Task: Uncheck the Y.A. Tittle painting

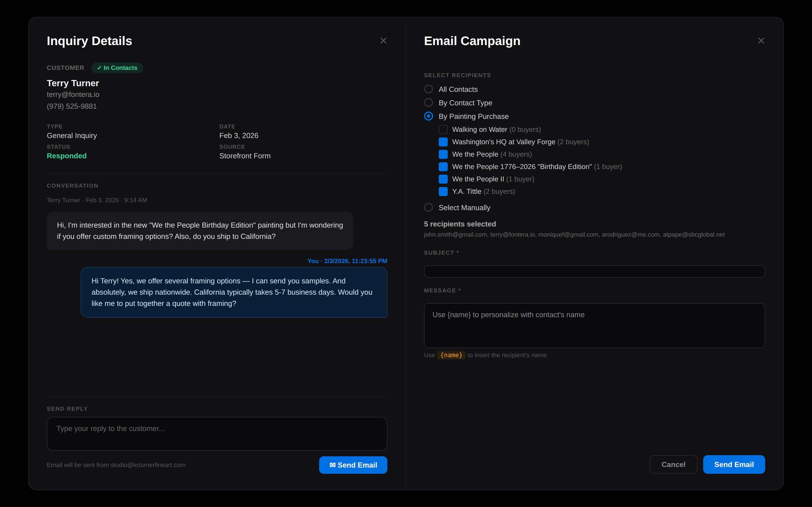Action: point(443,192)
